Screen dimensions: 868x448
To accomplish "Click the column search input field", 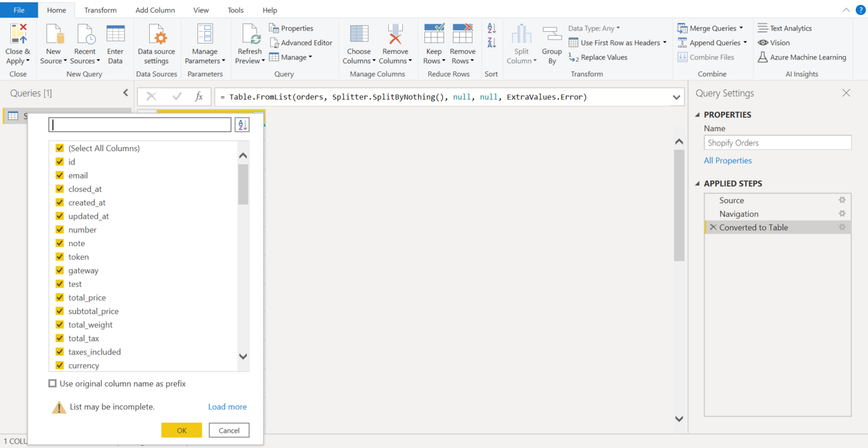I will 140,124.
